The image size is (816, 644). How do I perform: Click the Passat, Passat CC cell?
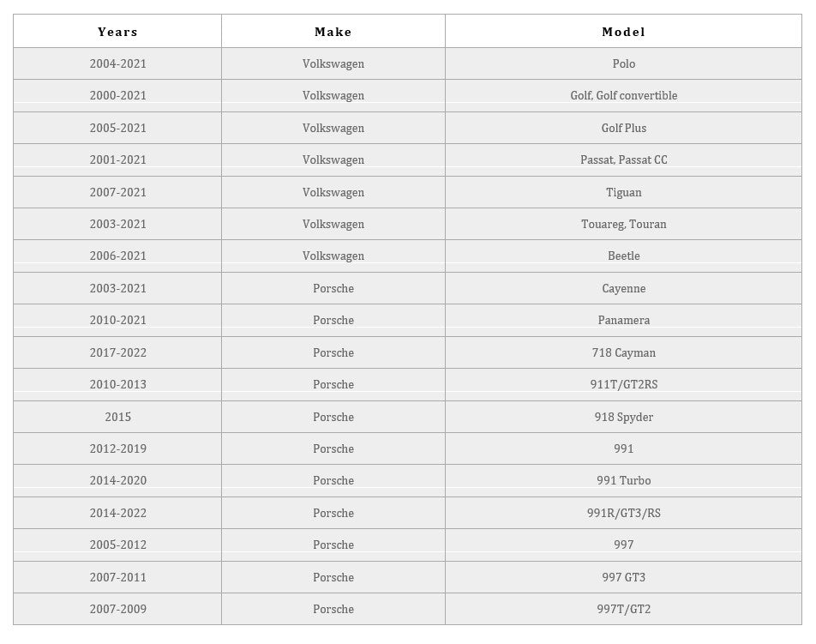tap(623, 159)
